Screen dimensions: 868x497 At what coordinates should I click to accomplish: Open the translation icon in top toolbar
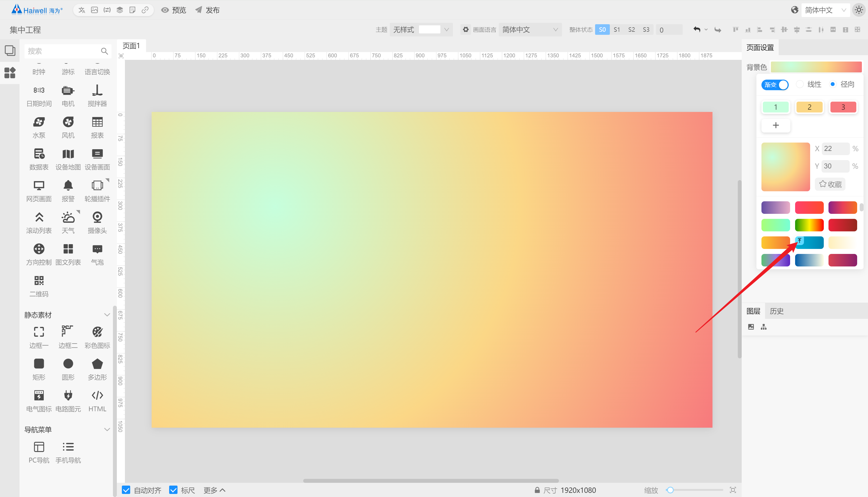pyautogui.click(x=82, y=10)
